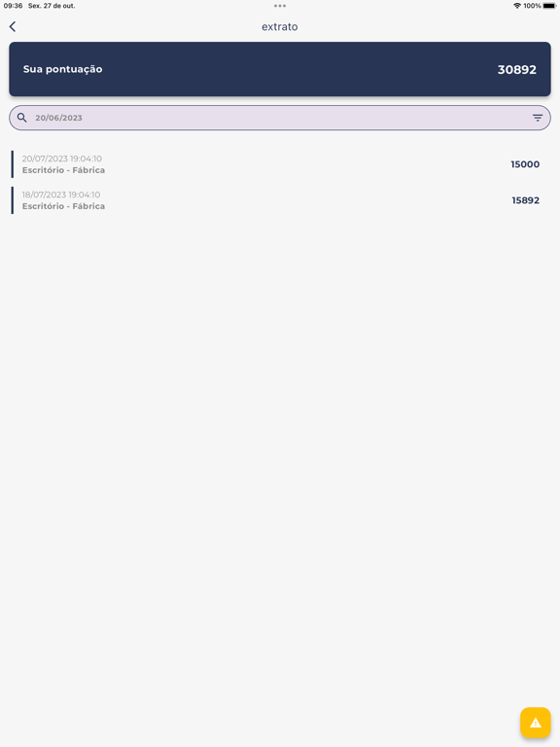560x747 pixels.
Task: Tap the Sua pontuação score card
Action: [280, 69]
